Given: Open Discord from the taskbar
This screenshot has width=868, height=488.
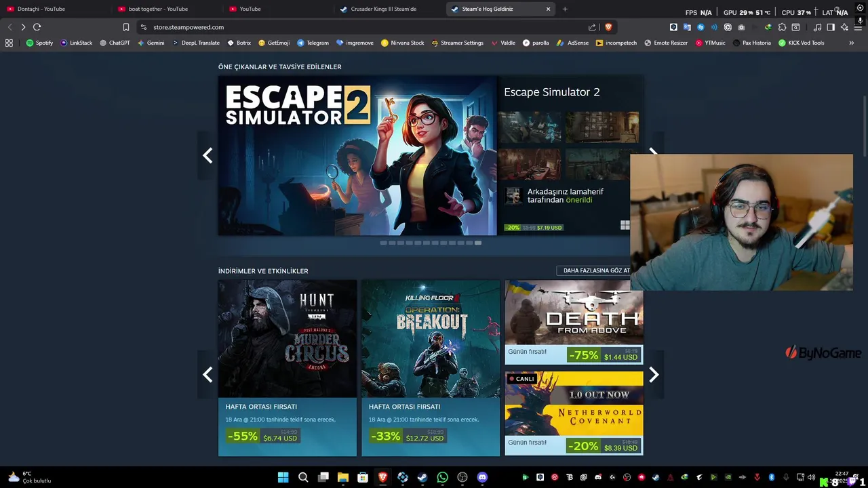Looking at the screenshot, I should coord(482,478).
